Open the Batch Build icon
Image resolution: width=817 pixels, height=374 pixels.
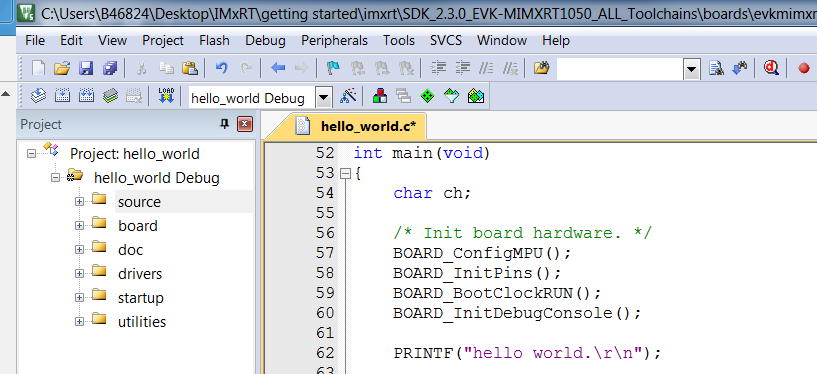pyautogui.click(x=110, y=96)
